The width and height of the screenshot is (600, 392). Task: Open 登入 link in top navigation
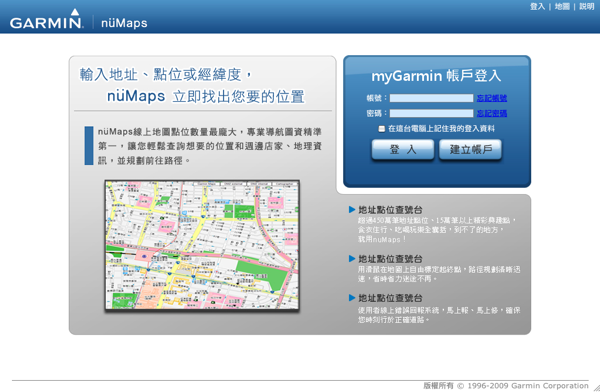537,7
